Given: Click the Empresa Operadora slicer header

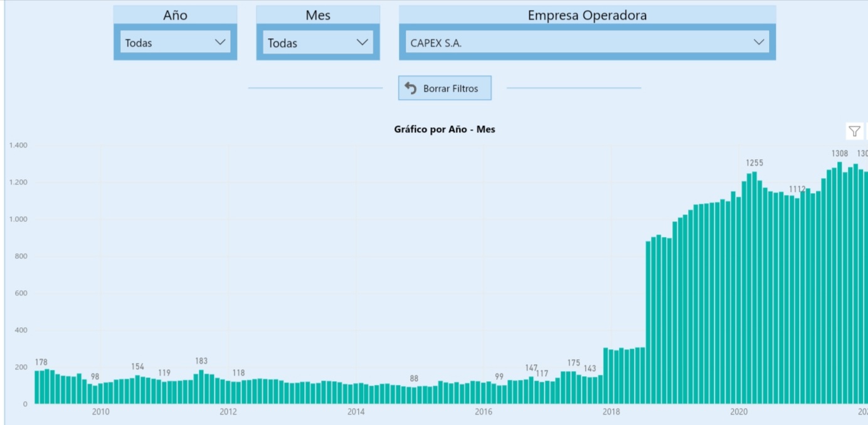Looking at the screenshot, I should (x=586, y=15).
